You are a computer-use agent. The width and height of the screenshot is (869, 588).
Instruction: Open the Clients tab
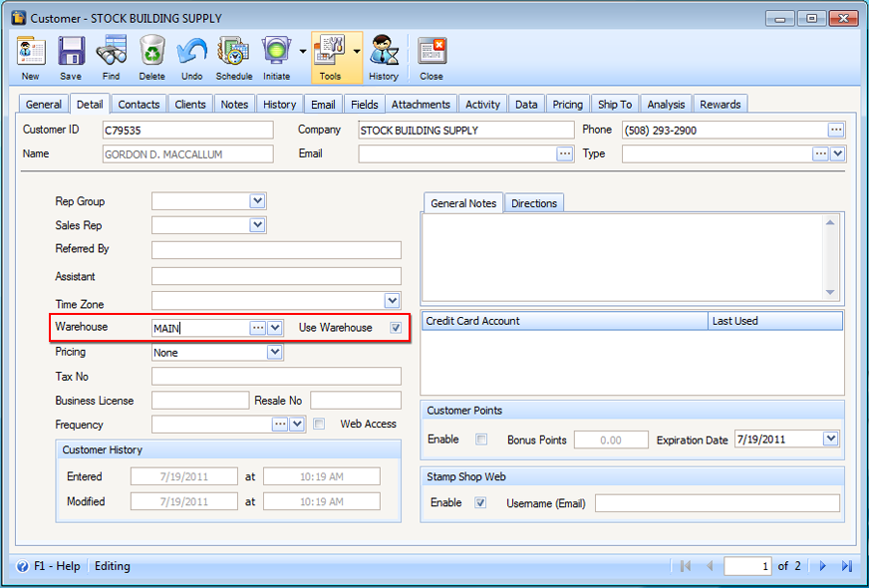tap(190, 105)
